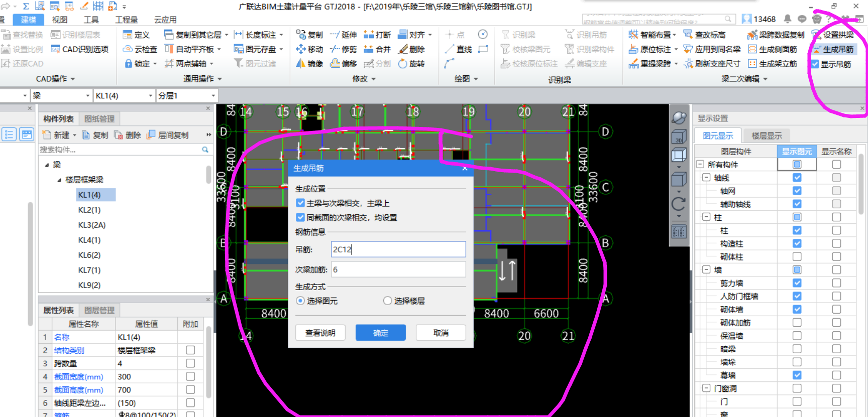
Task: Switch to the 云应用 ribbon tab
Action: point(165,20)
